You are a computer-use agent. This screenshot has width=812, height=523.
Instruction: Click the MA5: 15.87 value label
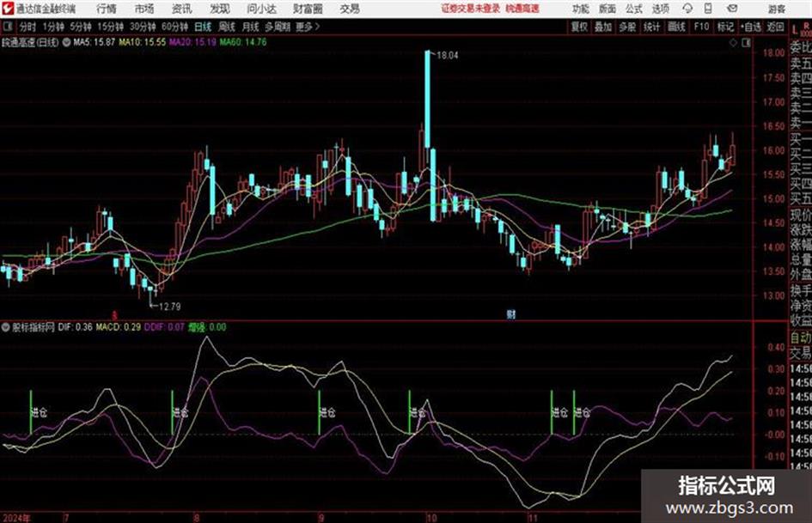click(x=94, y=42)
